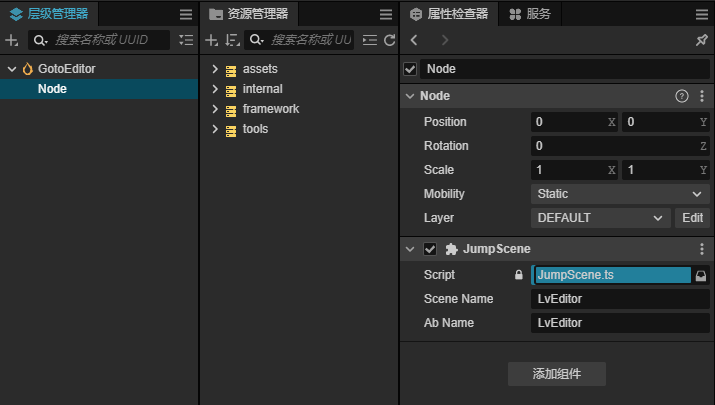The width and height of the screenshot is (715, 405).
Task: Collapse the GotoEditor scene tree
Action: [12, 69]
